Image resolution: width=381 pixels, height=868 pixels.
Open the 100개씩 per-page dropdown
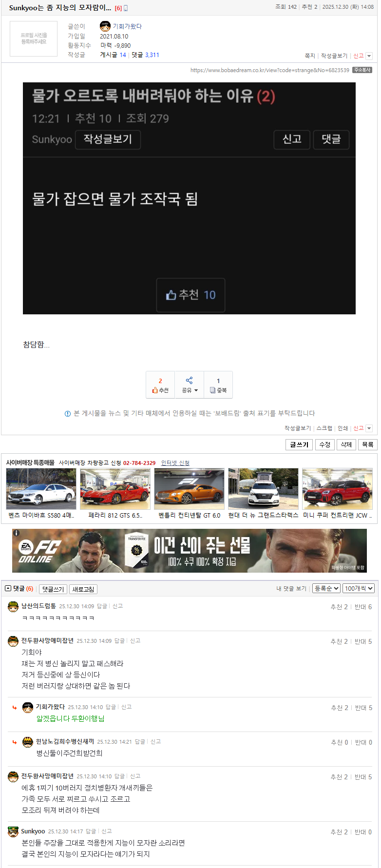pos(359,589)
